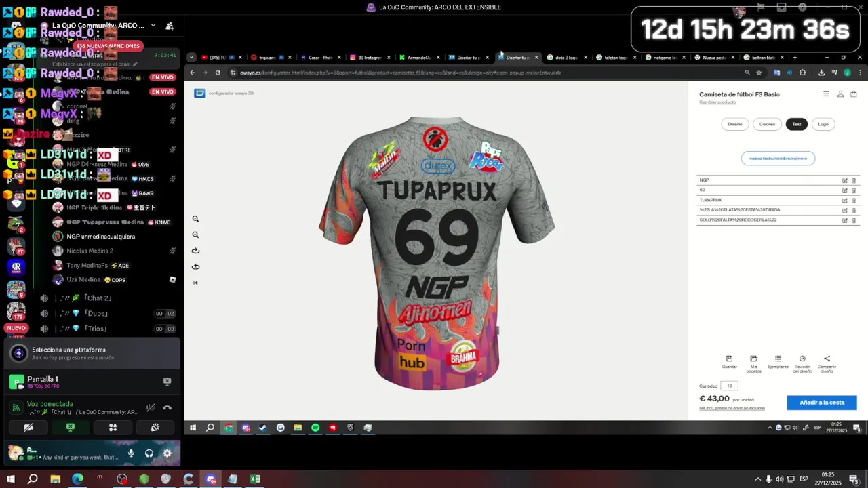Viewport: 868px width, 488px height.
Task: Open Mis bocetos saved sketches
Action: coord(753,363)
